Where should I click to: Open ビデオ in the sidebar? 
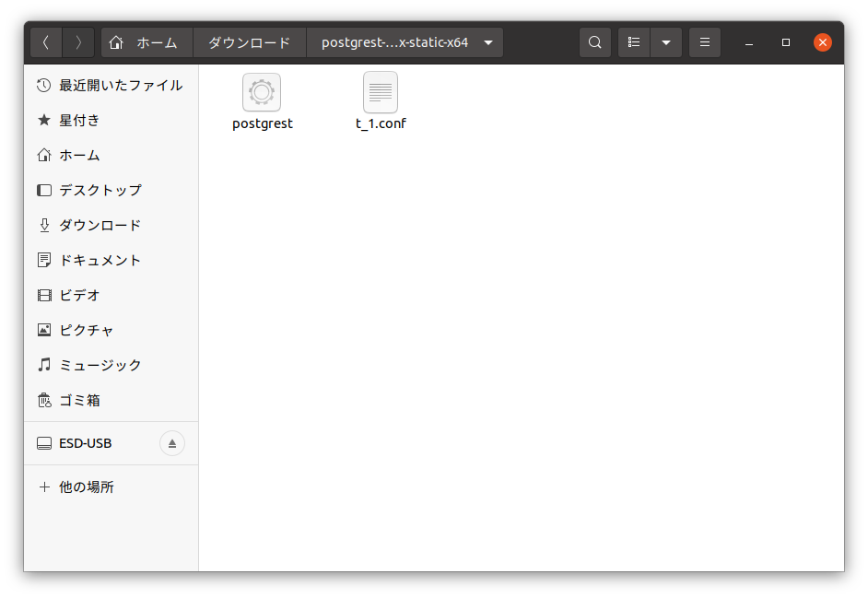pos(111,295)
